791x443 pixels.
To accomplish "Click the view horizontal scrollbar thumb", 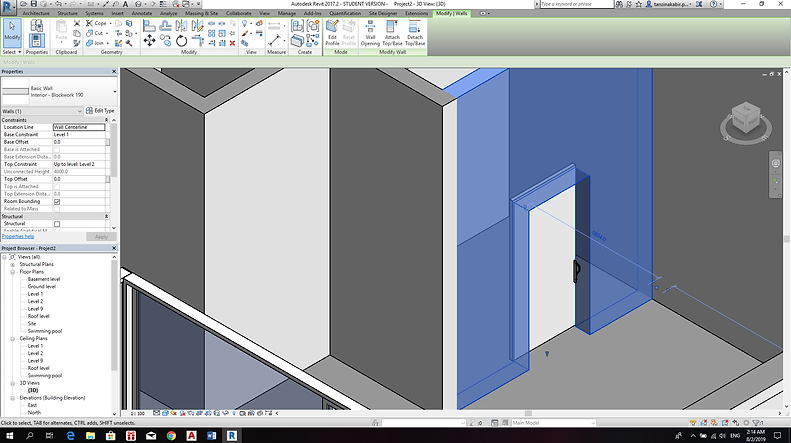I will coord(528,413).
